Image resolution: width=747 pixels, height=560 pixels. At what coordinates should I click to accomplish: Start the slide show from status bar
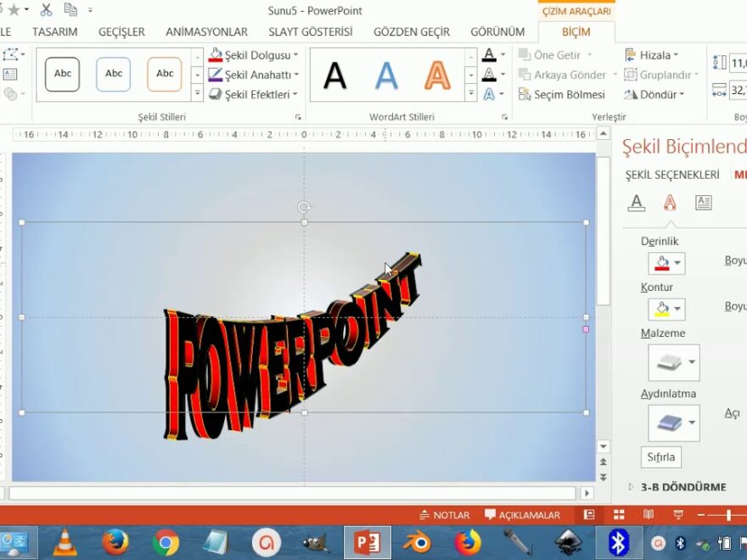(678, 515)
